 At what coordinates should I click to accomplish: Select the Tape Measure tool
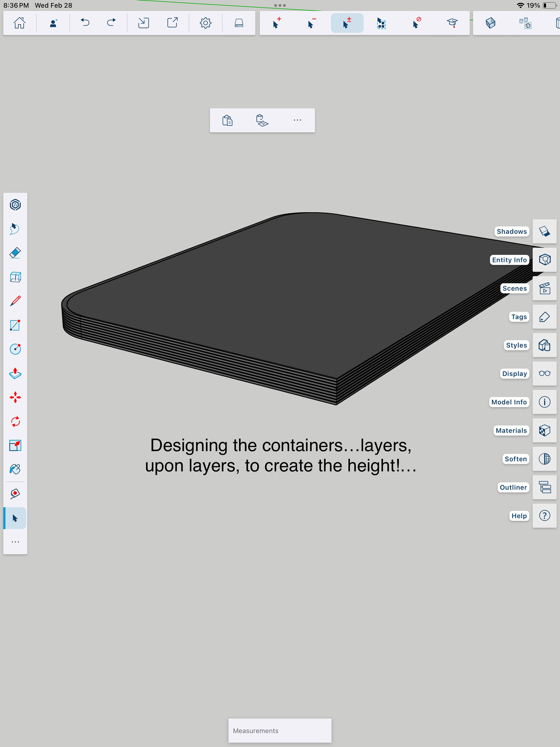pyautogui.click(x=15, y=494)
